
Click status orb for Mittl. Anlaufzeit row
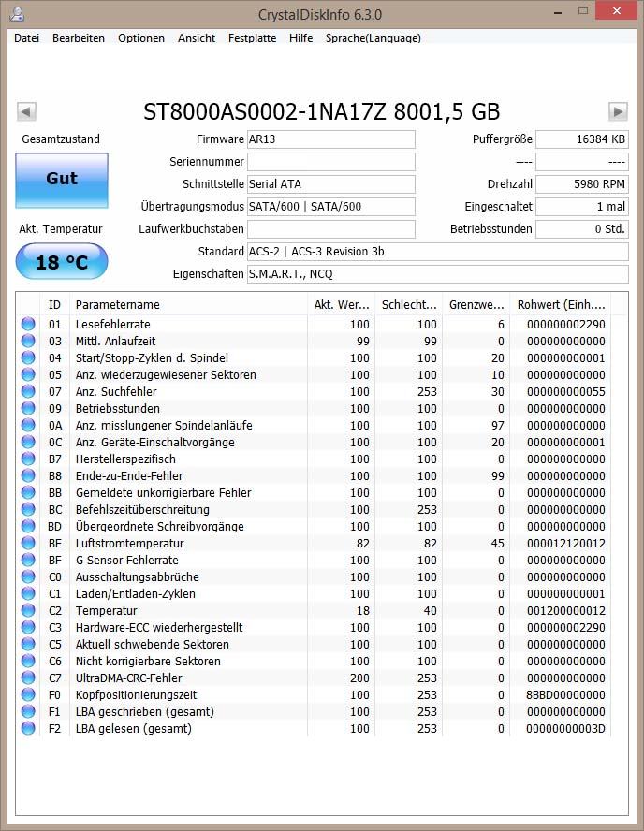coord(28,341)
